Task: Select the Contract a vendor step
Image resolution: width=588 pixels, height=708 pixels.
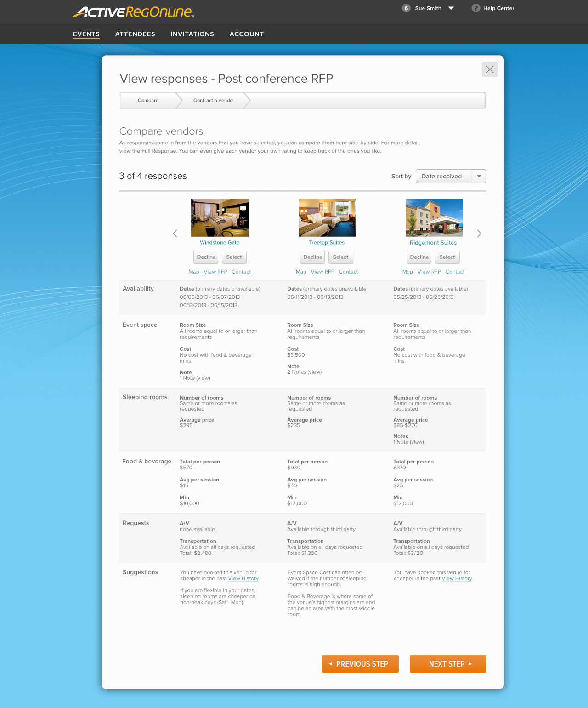Action: click(214, 101)
